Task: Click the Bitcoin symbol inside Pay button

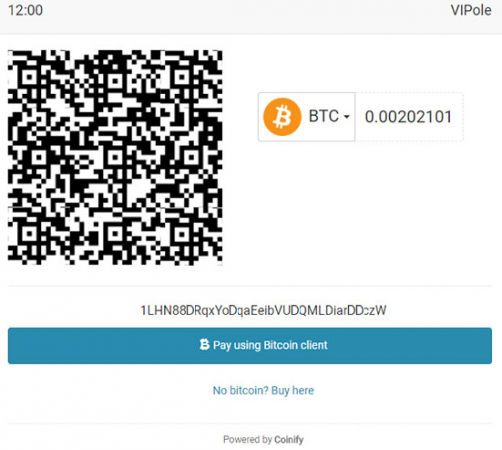Action: click(x=204, y=344)
